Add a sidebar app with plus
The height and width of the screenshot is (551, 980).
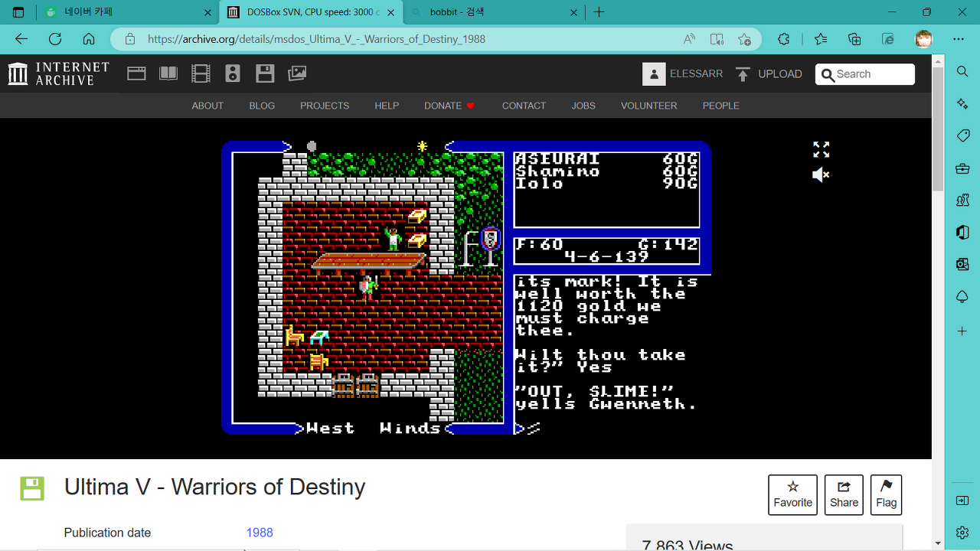tap(962, 331)
